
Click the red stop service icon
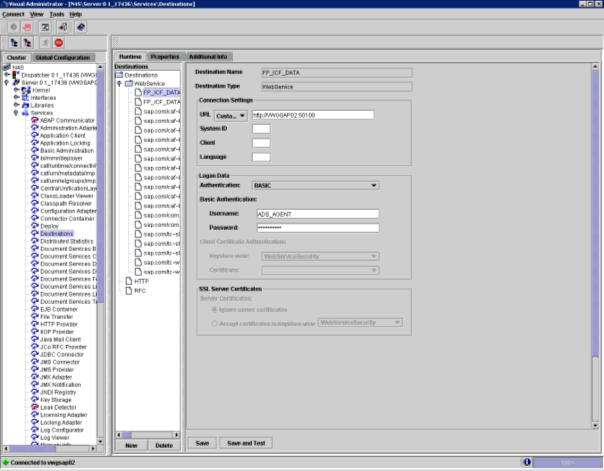pos(59,43)
